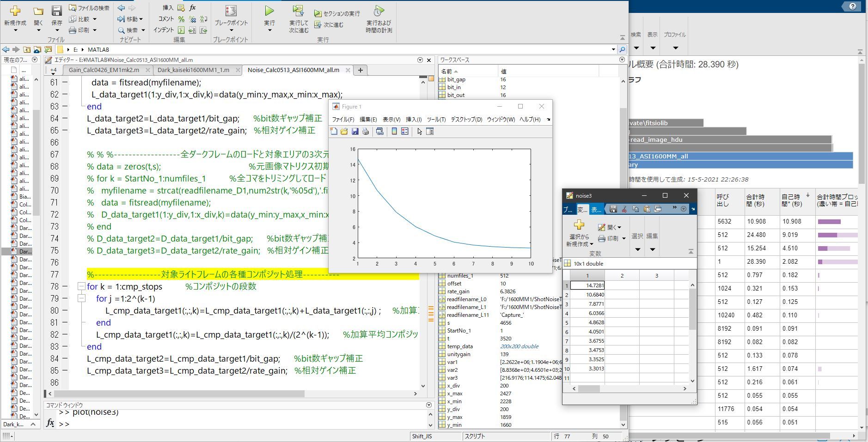Open the 新規作成 dropdown arrow

click(15, 30)
